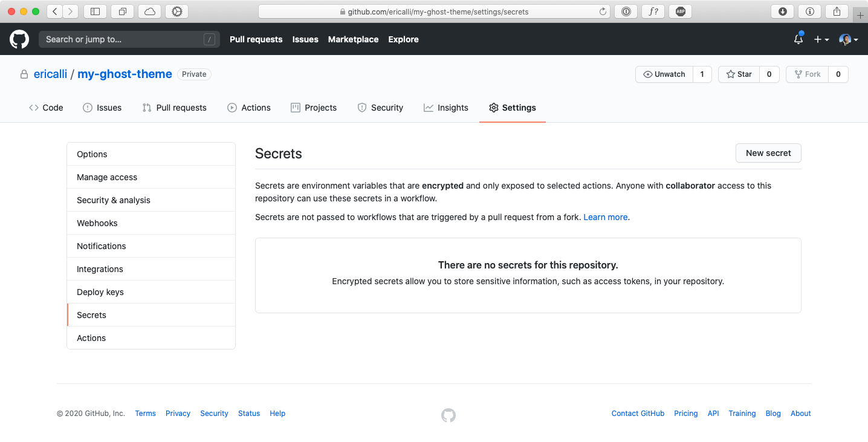Click the Star button

click(x=739, y=74)
